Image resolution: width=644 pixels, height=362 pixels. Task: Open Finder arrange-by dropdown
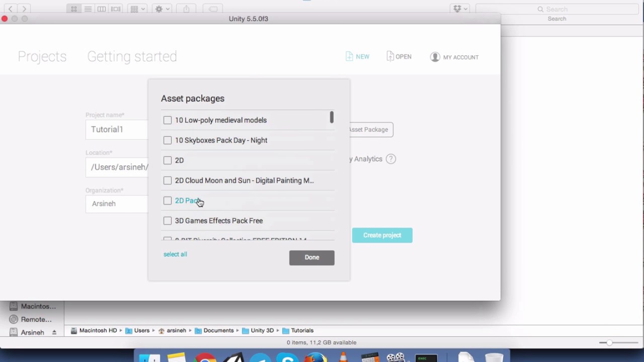pos(137,9)
